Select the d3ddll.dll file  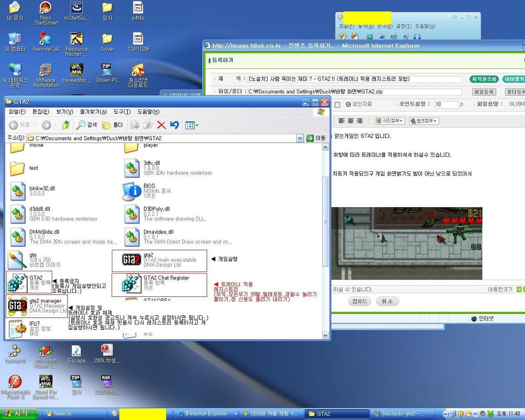tap(53, 214)
